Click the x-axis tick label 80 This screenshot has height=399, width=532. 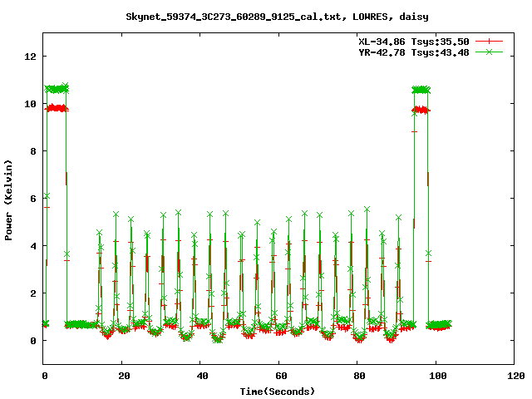click(x=360, y=376)
